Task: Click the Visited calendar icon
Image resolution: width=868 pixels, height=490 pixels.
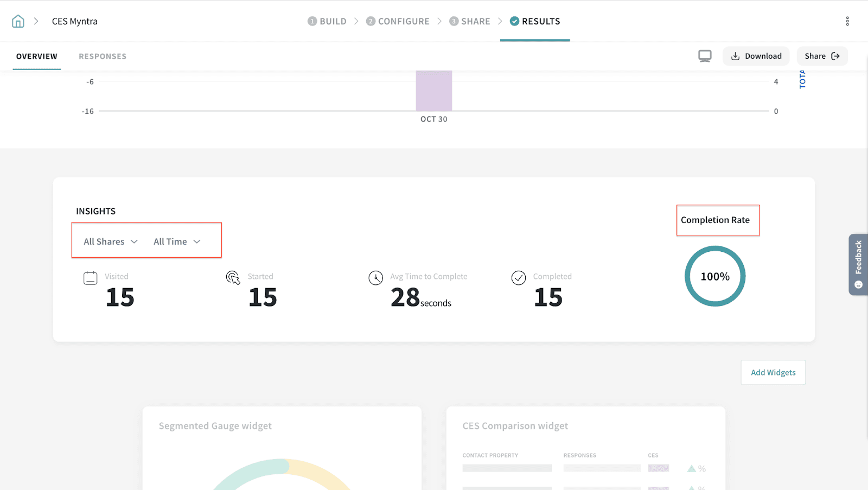Action: 91,278
